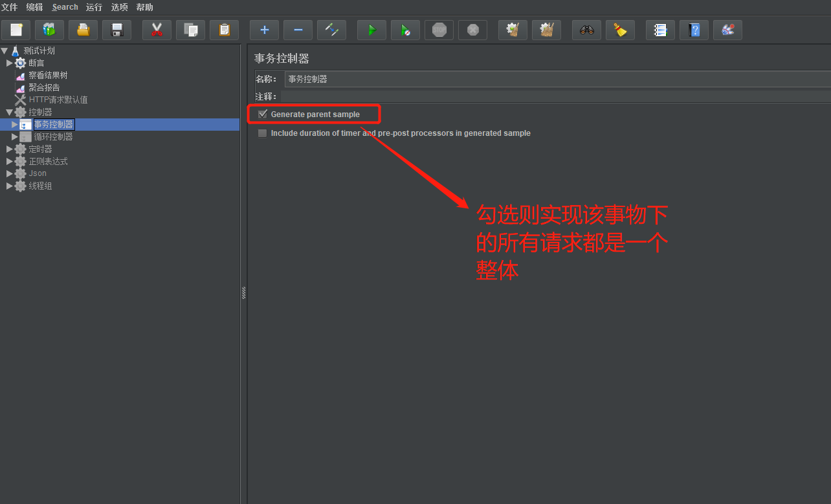Open the Search menu

click(65, 7)
